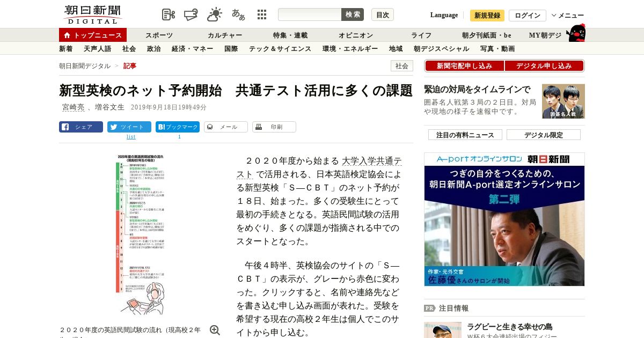Select 経済・マネー in the sub navigation

point(193,49)
